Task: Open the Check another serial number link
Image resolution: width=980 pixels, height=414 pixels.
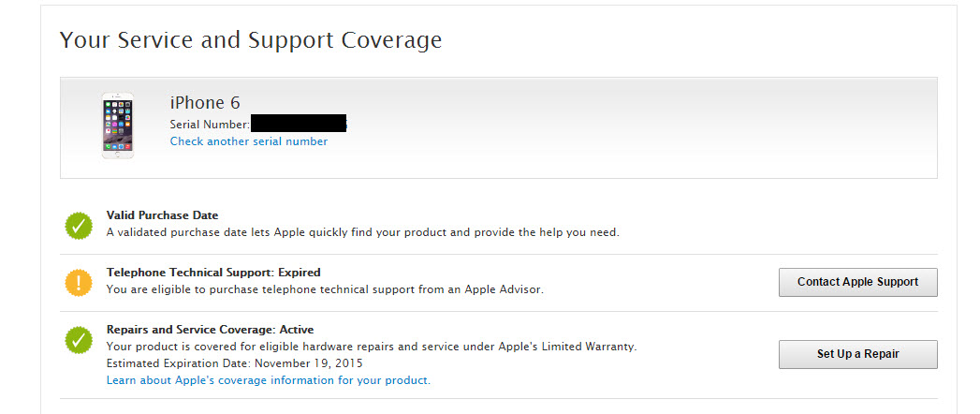Action: 249,141
